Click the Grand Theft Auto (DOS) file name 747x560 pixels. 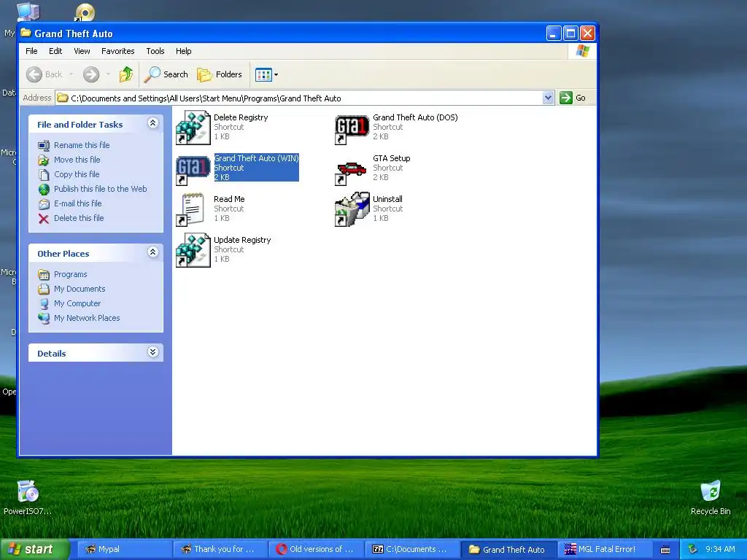click(x=415, y=117)
